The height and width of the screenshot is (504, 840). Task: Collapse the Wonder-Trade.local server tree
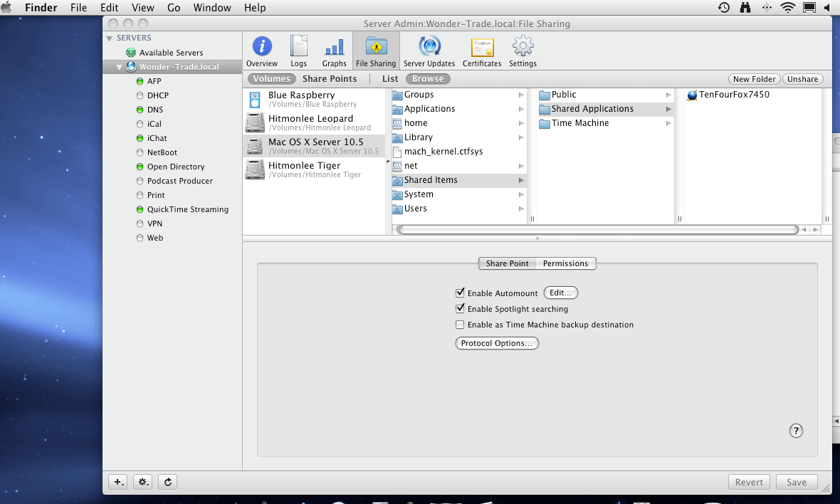pyautogui.click(x=119, y=67)
